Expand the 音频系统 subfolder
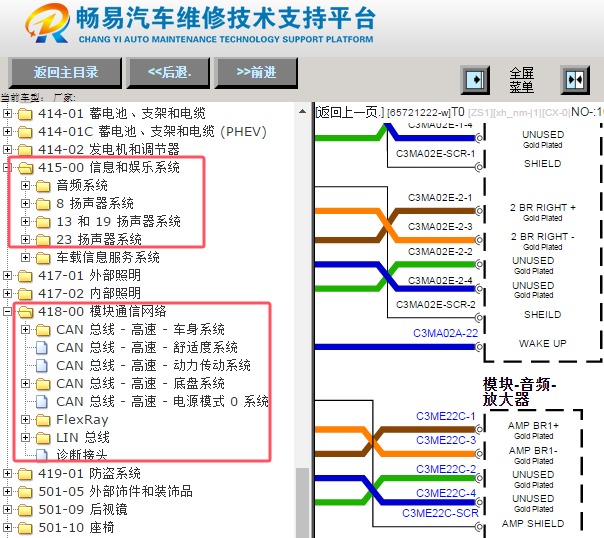 click(25, 186)
